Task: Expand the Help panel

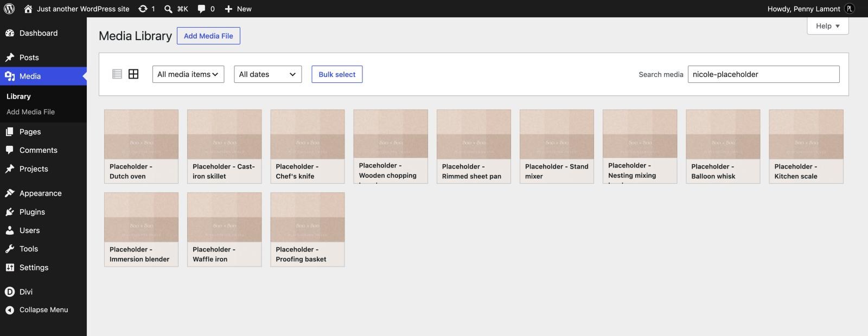Action: 828,25
